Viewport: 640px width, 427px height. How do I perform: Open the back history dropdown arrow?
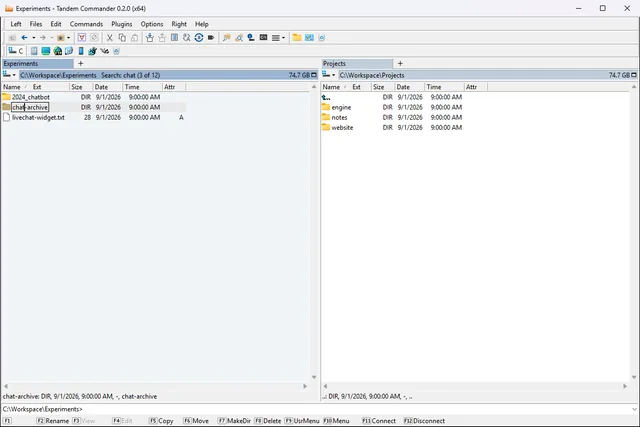tap(33, 38)
